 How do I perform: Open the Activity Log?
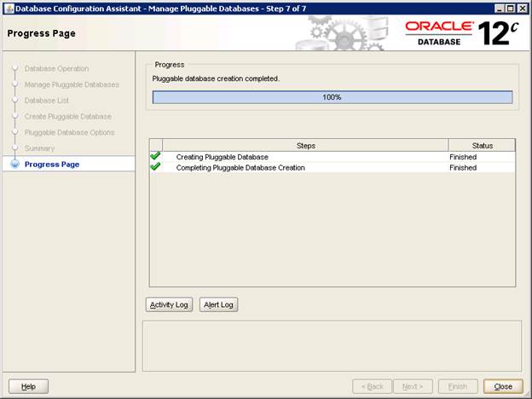[x=169, y=304]
